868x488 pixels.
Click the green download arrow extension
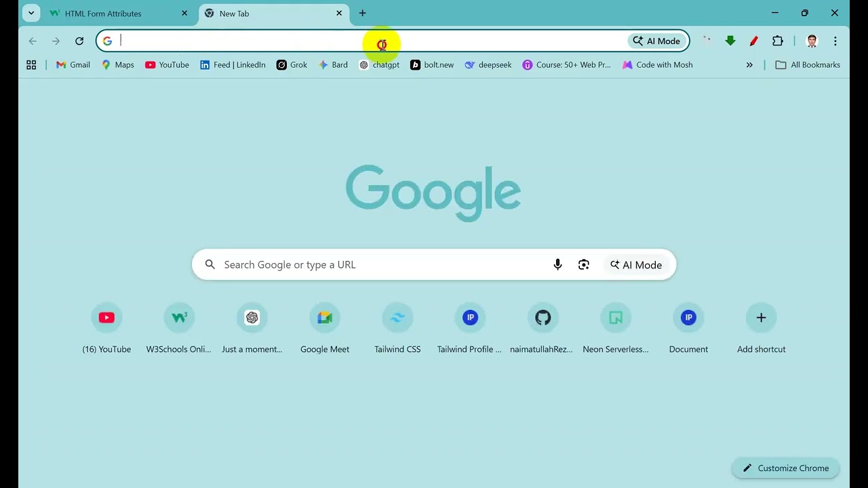point(730,41)
